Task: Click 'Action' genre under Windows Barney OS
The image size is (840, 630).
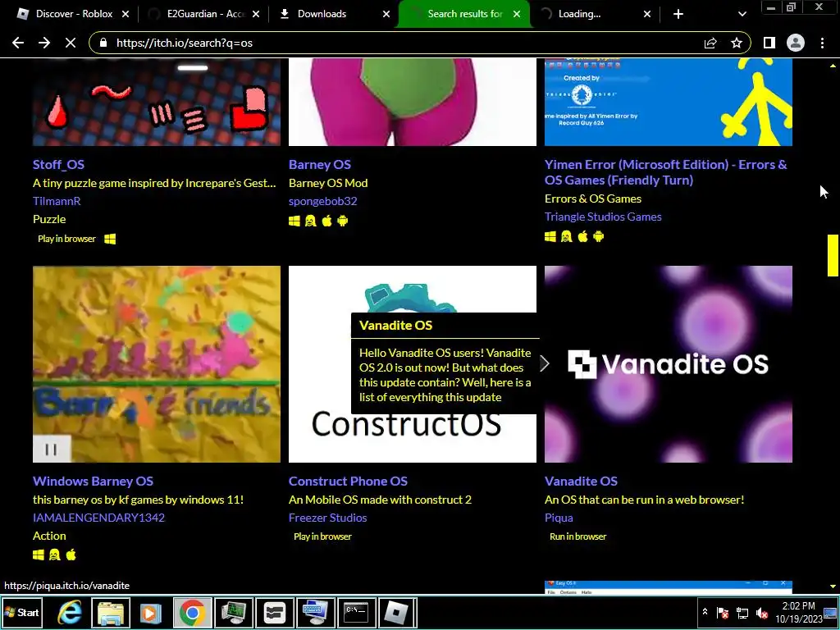Action: [49, 536]
